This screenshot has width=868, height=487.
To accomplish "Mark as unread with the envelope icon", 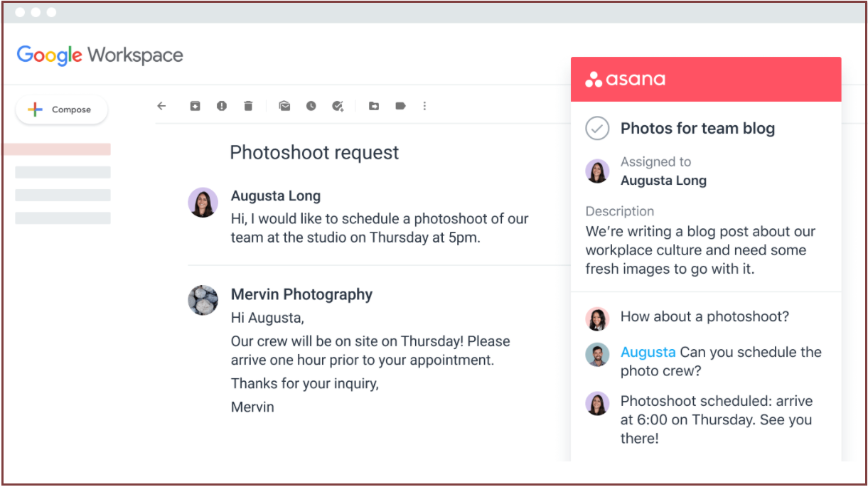I will click(284, 106).
